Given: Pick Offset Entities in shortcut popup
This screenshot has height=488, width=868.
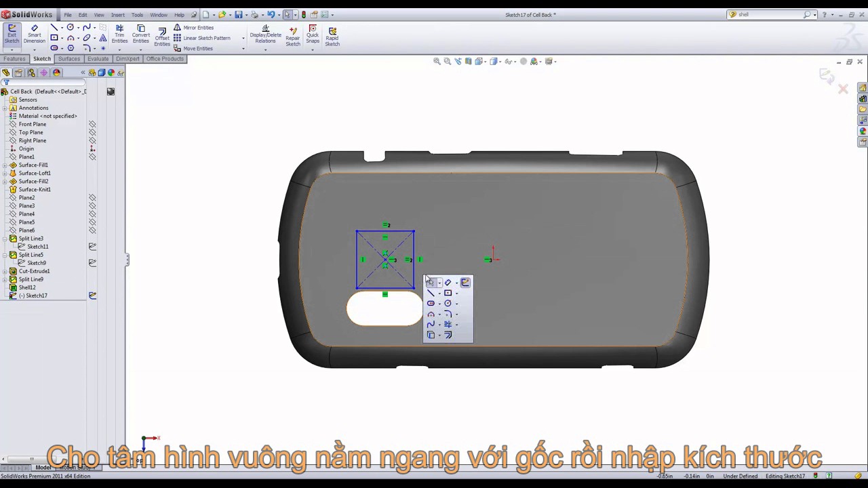Looking at the screenshot, I should [x=448, y=335].
